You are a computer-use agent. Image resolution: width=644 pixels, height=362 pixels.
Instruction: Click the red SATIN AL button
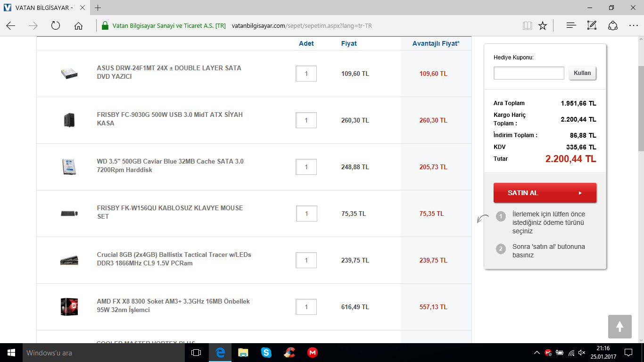coord(545,193)
